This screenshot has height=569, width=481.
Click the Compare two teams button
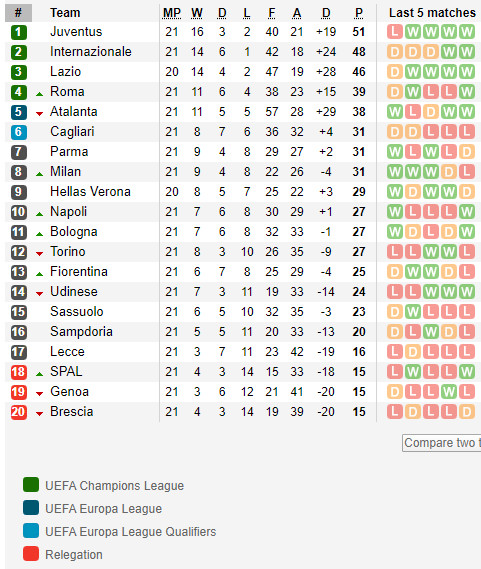pyautogui.click(x=441, y=443)
